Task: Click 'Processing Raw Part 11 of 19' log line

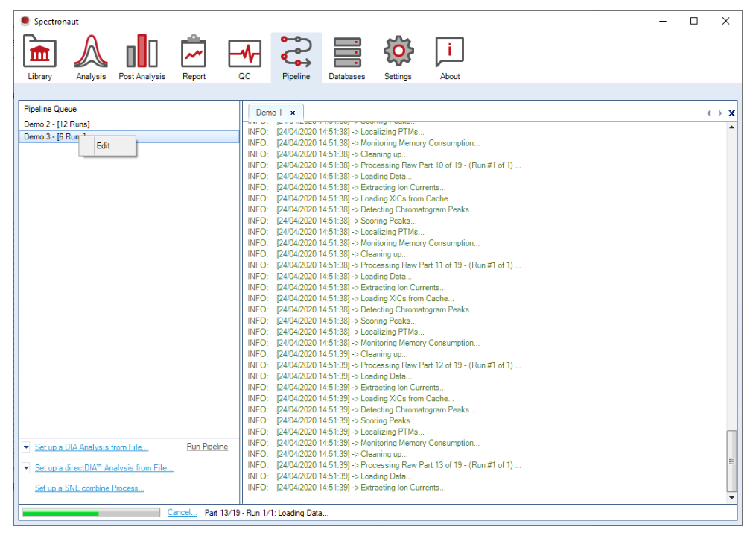Action: point(384,265)
